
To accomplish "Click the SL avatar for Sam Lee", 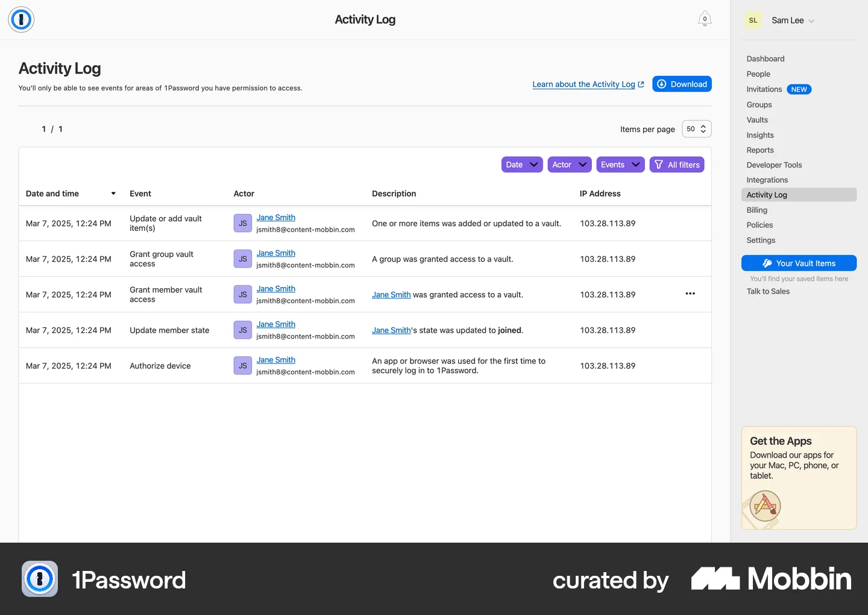I will tap(753, 20).
